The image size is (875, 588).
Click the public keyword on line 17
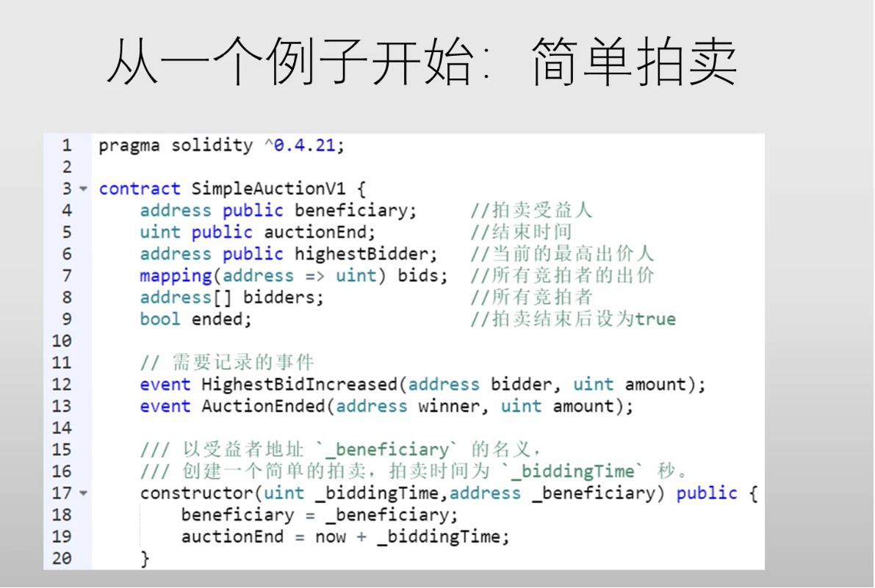[x=707, y=493]
